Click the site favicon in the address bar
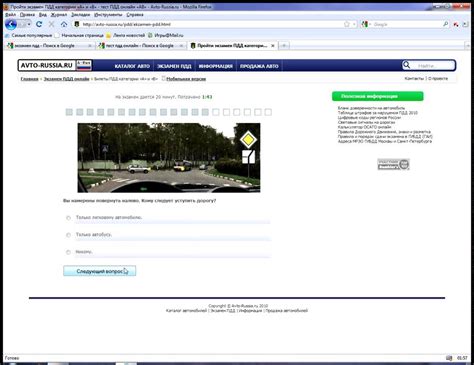The width and height of the screenshot is (474, 365). tap(77, 24)
